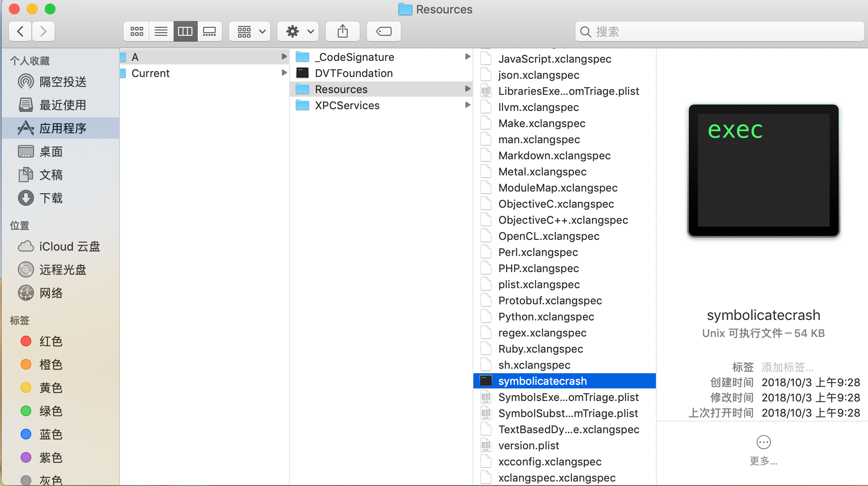Viewport: 868px width, 486px height.
Task: Select sh.xclangspec file
Action: (x=565, y=365)
